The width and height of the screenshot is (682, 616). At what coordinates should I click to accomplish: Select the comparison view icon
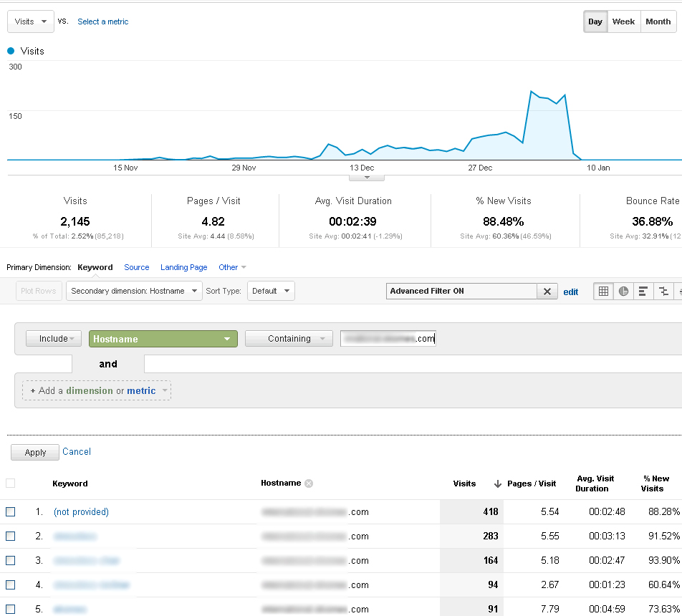pyautogui.click(x=663, y=292)
